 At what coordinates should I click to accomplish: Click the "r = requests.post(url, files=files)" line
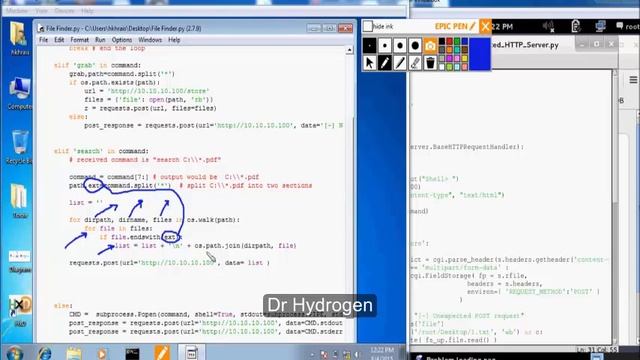coord(150,108)
